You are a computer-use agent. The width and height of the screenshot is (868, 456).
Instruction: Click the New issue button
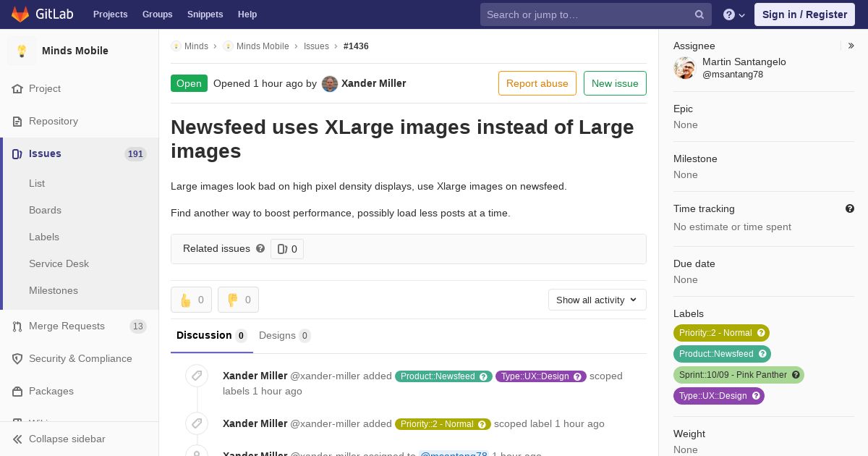point(615,83)
